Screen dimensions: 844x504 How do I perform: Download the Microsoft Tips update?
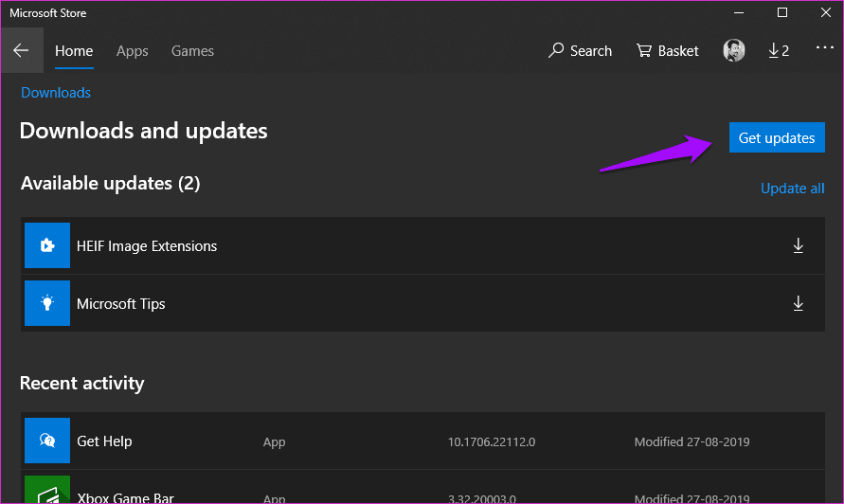click(799, 303)
